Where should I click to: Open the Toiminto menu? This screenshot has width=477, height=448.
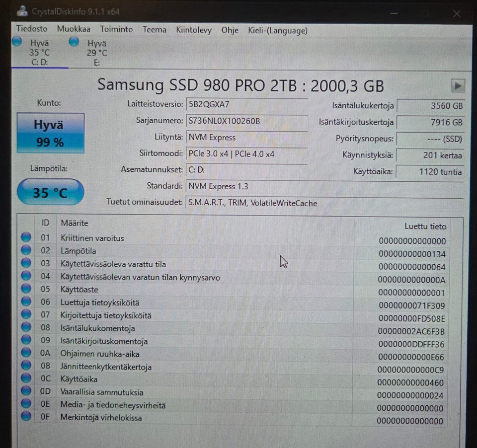116,29
